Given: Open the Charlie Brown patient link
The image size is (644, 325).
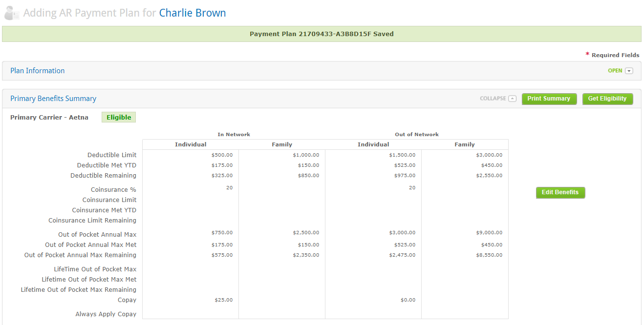Looking at the screenshot, I should click(x=193, y=13).
